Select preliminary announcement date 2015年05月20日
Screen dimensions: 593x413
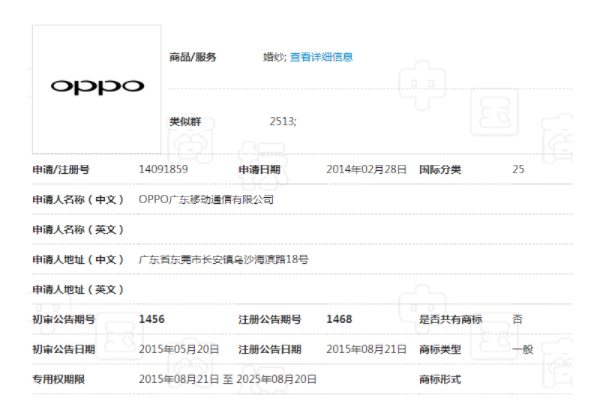(179, 349)
